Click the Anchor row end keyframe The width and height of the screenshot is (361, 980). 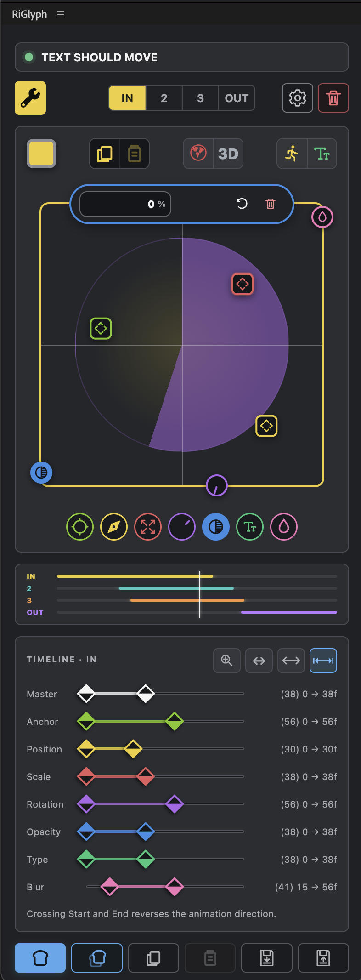175,721
